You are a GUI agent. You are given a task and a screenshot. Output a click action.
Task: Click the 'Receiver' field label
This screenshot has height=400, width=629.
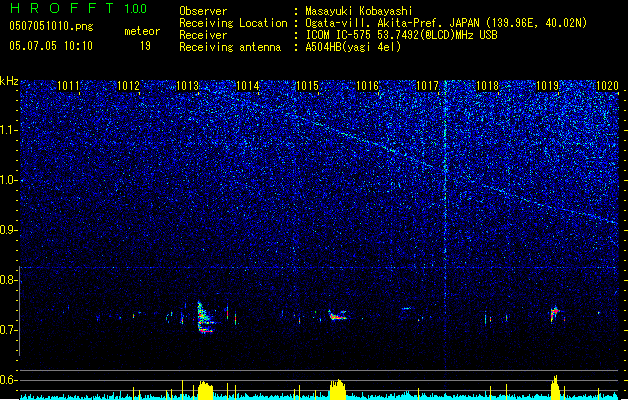[203, 35]
